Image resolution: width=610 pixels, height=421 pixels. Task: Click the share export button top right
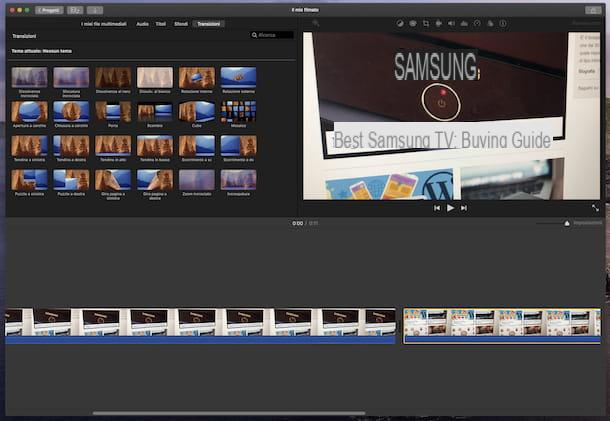(x=593, y=11)
